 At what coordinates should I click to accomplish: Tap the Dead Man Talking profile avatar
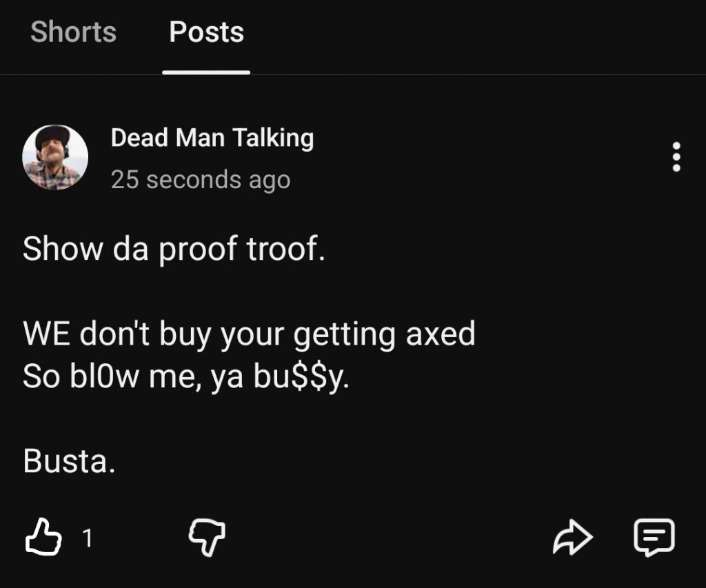tap(55, 157)
